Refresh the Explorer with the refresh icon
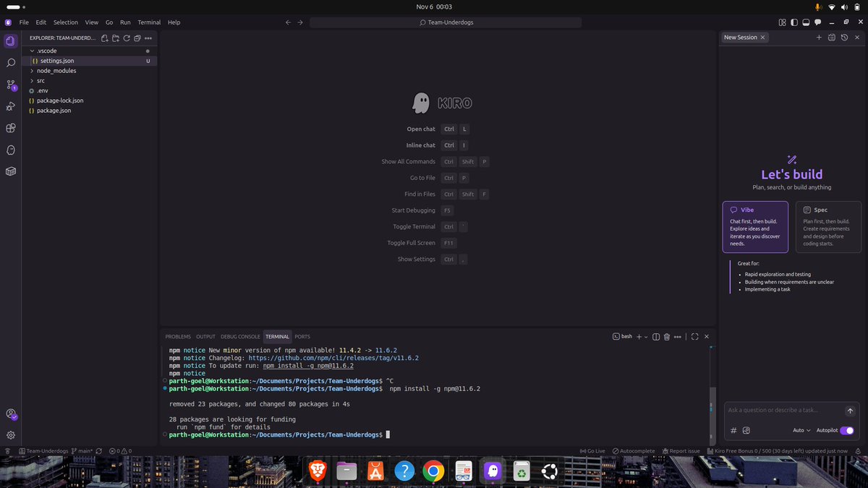The height and width of the screenshot is (488, 868). 127,38
